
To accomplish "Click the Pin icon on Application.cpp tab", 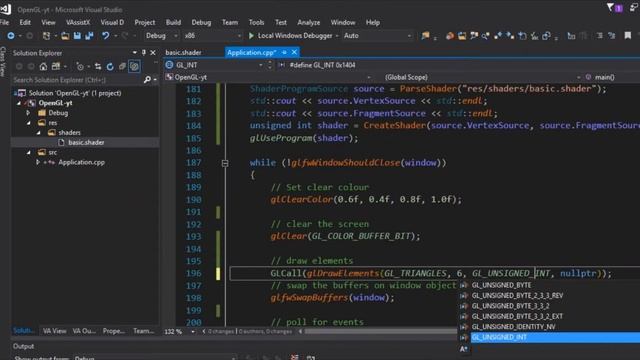I will [284, 52].
